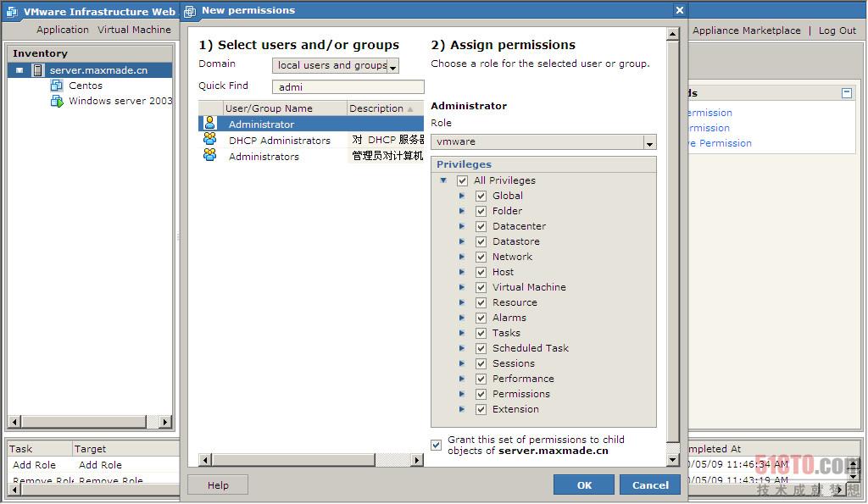This screenshot has height=504, width=868.
Task: Uncheck the Host privilege
Action: coord(481,272)
